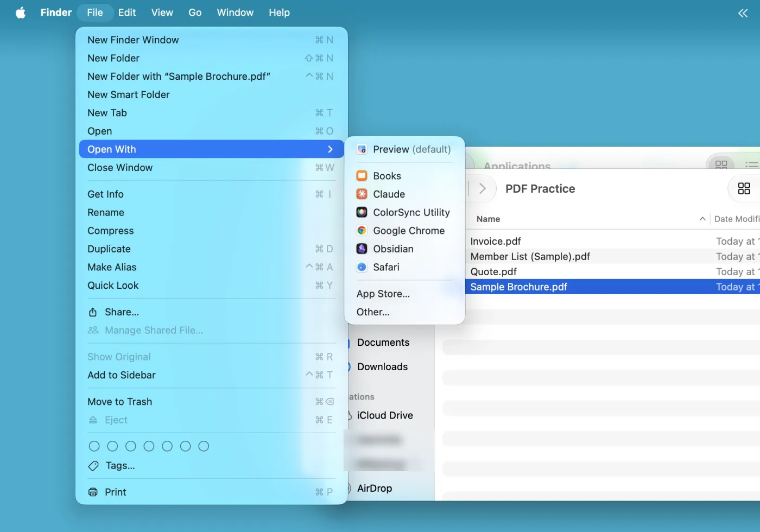760x532 pixels.
Task: Choose New Finder Window
Action: point(211,40)
